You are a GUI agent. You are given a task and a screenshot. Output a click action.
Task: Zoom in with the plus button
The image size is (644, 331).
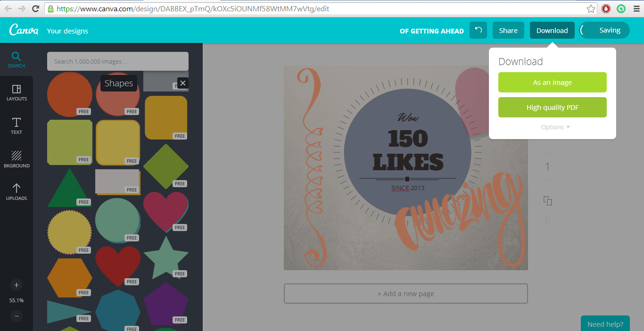tap(17, 285)
